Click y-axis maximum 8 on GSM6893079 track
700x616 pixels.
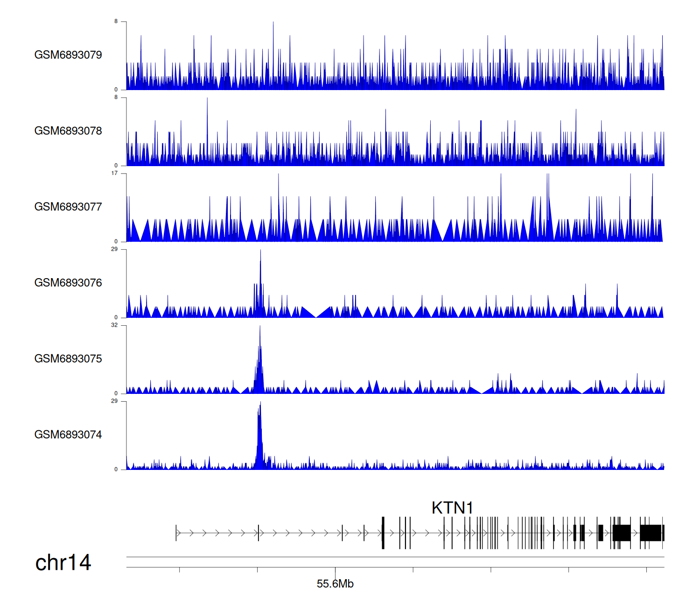click(116, 21)
